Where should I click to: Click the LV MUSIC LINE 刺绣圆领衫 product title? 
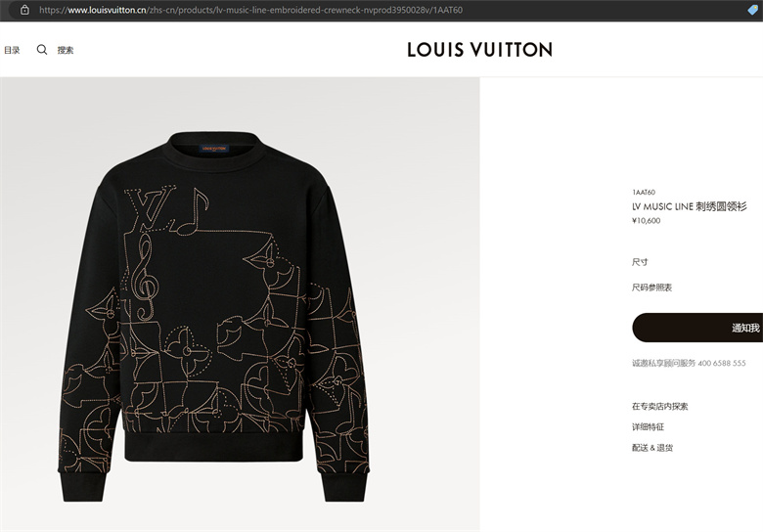[689, 206]
